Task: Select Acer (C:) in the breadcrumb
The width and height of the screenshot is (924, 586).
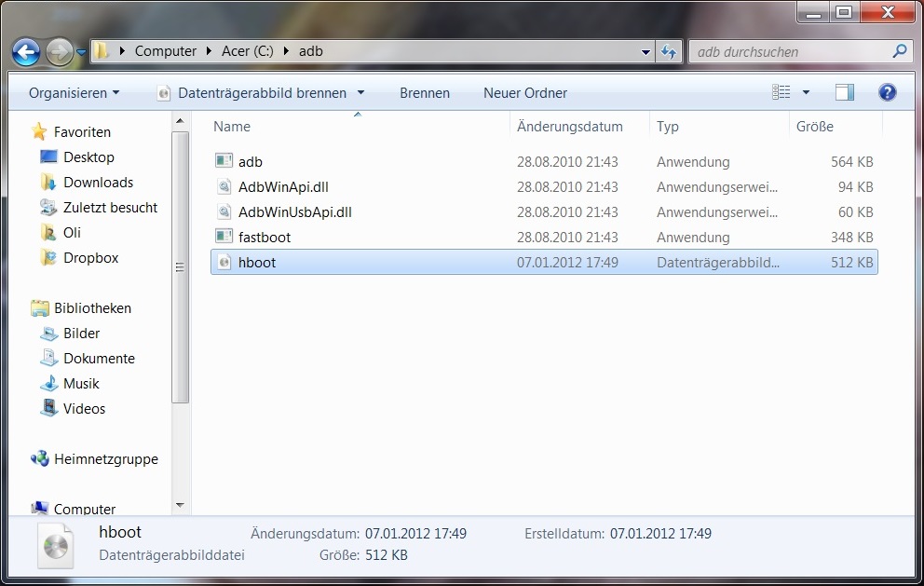Action: (x=248, y=51)
